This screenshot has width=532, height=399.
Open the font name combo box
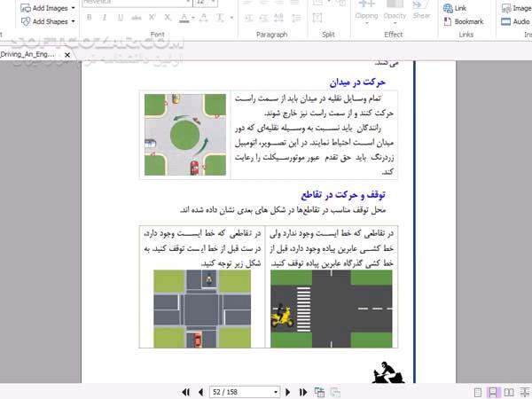pos(137,3)
